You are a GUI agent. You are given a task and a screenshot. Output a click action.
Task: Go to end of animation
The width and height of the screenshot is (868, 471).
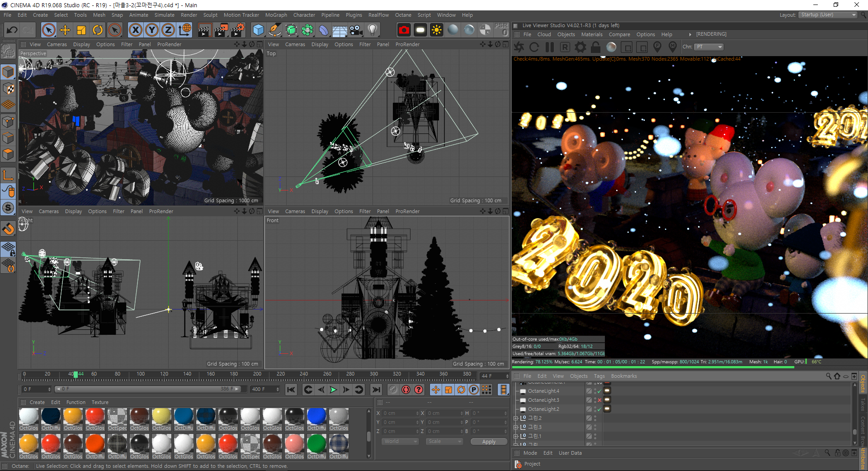pyautogui.click(x=376, y=390)
